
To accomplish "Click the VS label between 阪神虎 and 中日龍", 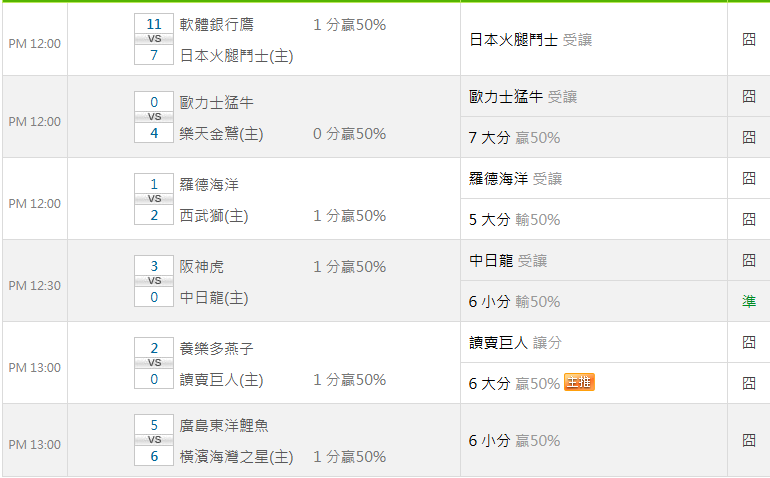I will 154,282.
